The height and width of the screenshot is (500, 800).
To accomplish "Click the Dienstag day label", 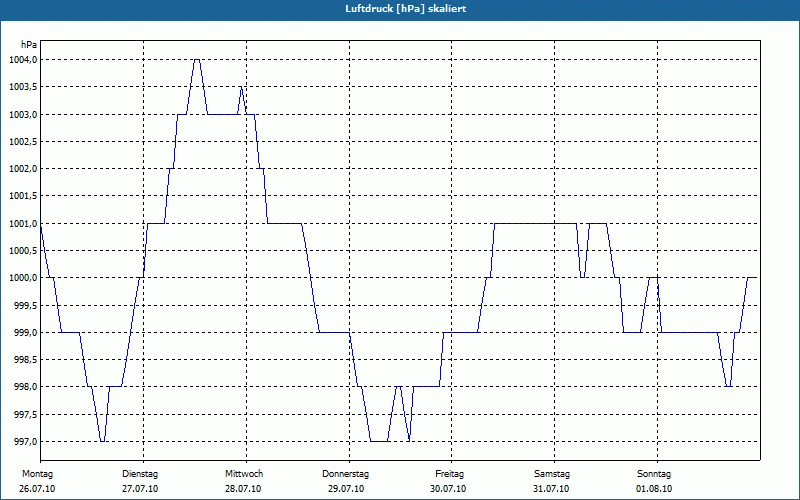I will pos(140,474).
